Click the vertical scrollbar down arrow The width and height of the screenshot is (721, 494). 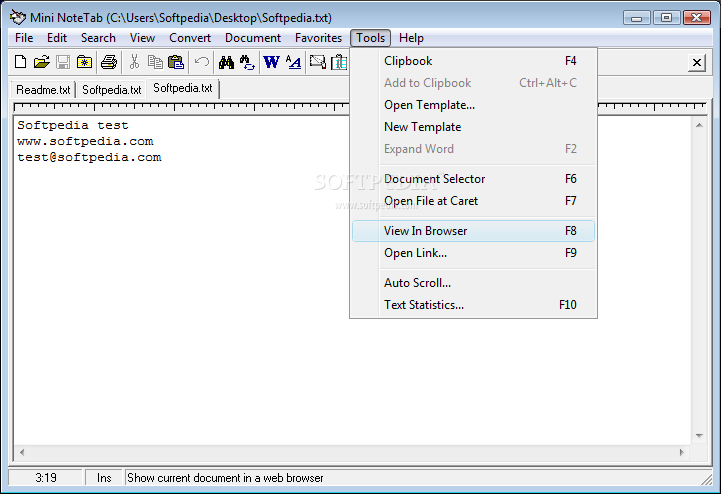point(699,436)
